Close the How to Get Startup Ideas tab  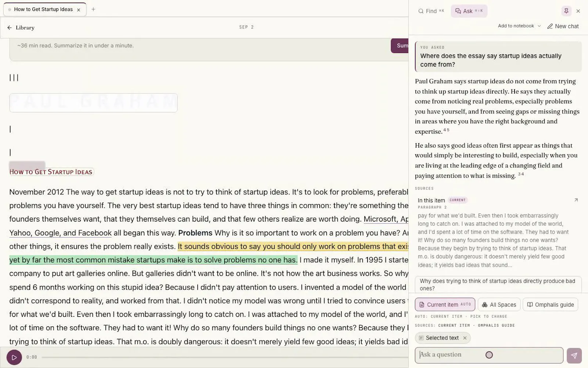[x=79, y=10]
